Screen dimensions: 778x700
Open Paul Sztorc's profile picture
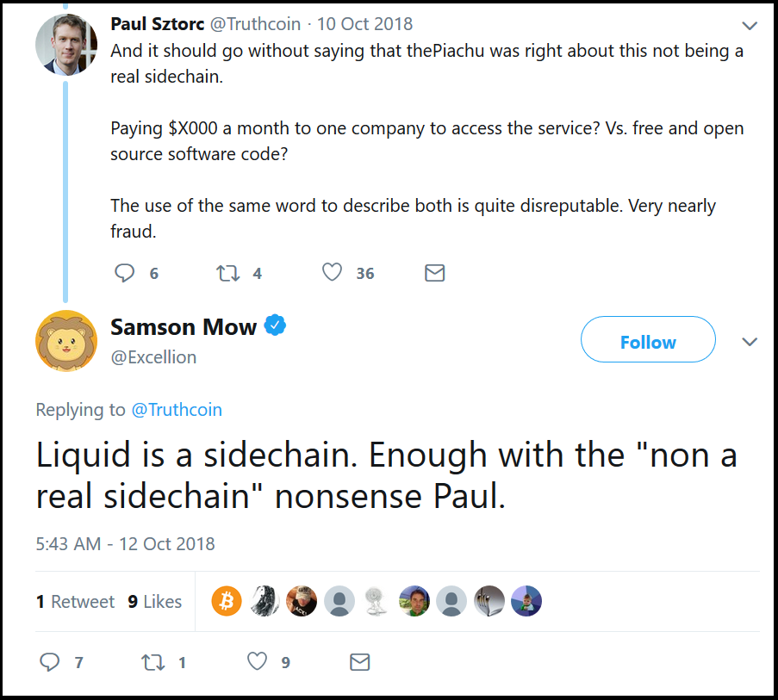tap(66, 45)
